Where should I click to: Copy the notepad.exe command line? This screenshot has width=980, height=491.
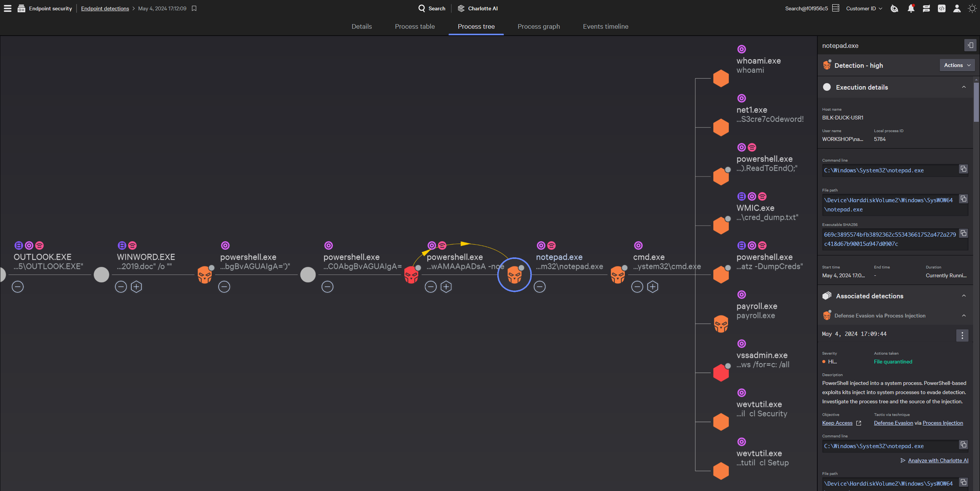(x=963, y=169)
